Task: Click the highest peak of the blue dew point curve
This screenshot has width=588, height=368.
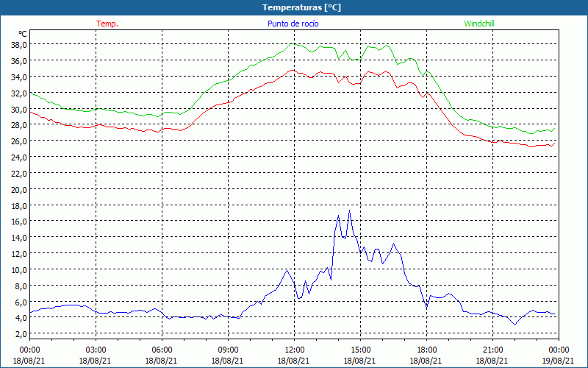Action: coord(349,211)
